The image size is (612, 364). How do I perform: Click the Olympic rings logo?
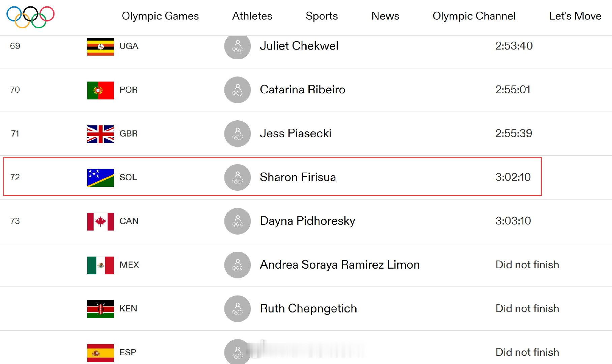tap(30, 17)
